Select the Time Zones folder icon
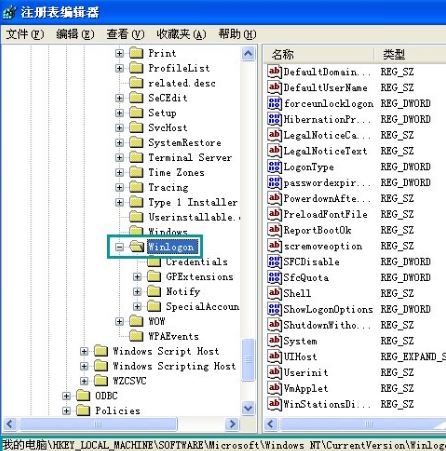 (136, 172)
